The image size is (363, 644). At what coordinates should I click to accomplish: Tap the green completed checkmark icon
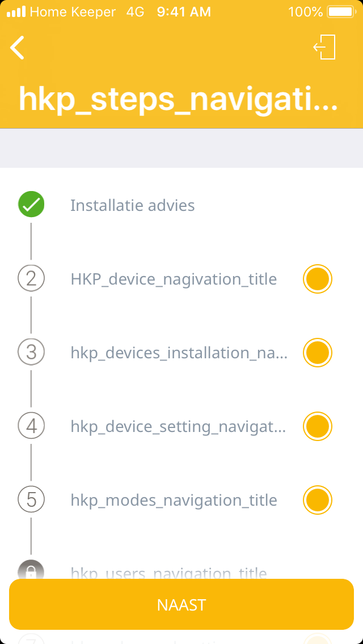31,205
